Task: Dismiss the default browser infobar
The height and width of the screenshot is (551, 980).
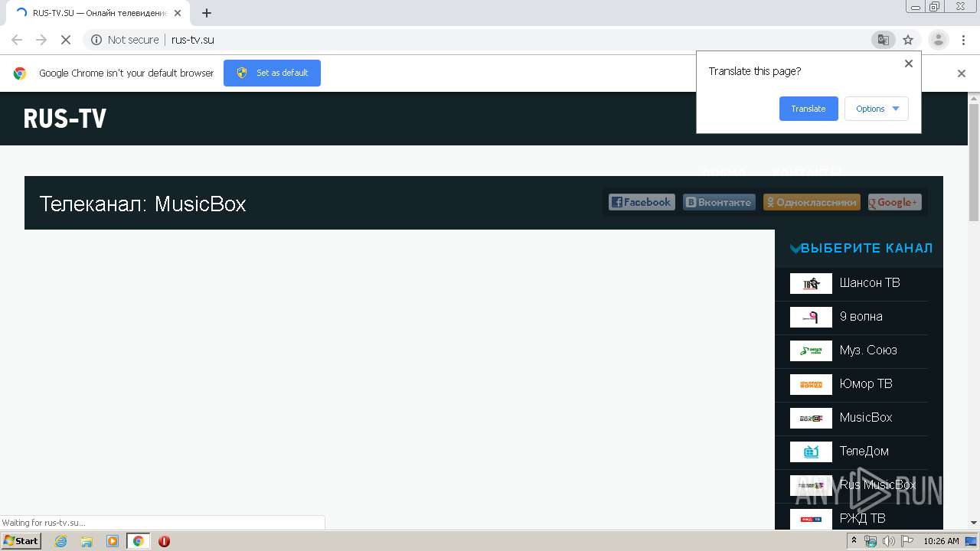Action: click(x=962, y=73)
